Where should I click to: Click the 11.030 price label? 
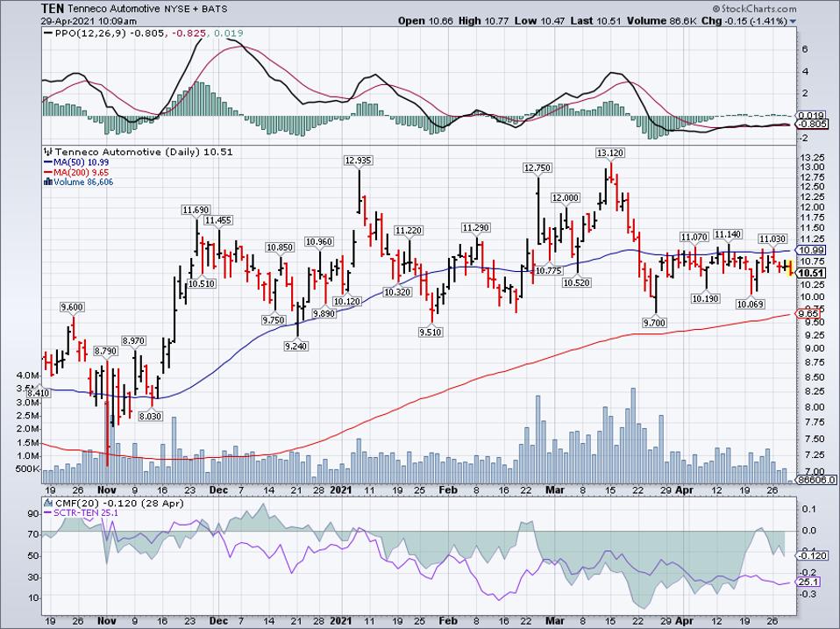coord(772,239)
